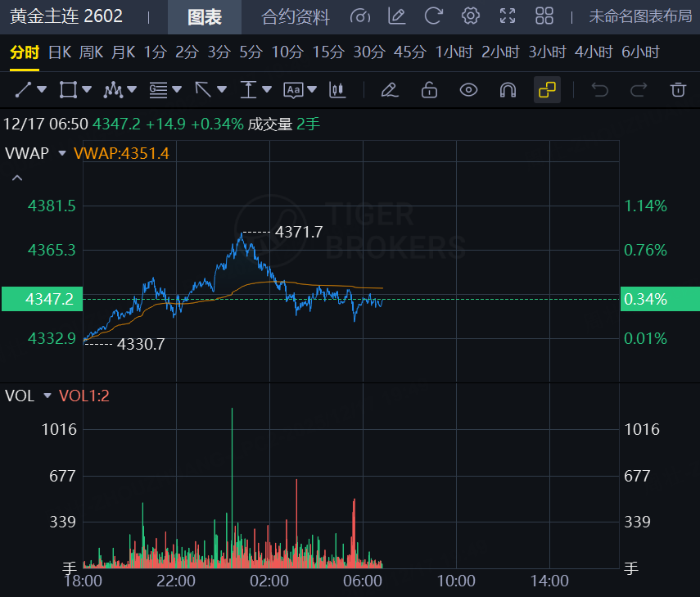Delete all drawings with trash icon

(677, 89)
